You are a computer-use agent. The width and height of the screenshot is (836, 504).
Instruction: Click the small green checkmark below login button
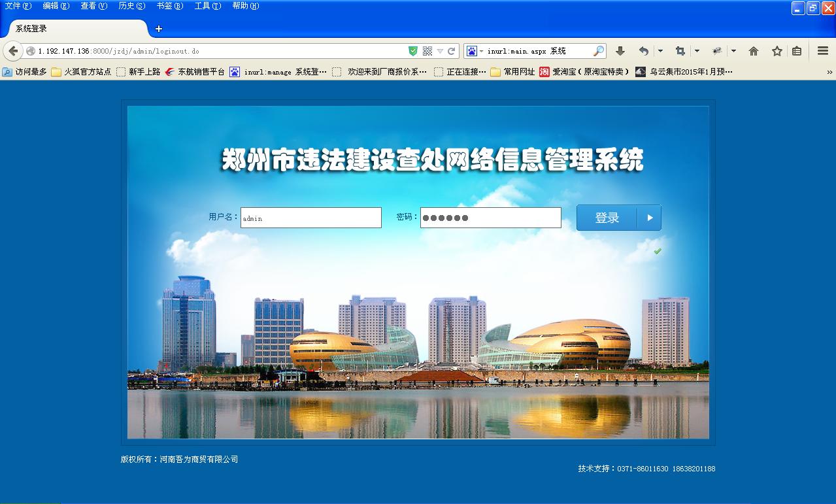[x=658, y=251]
